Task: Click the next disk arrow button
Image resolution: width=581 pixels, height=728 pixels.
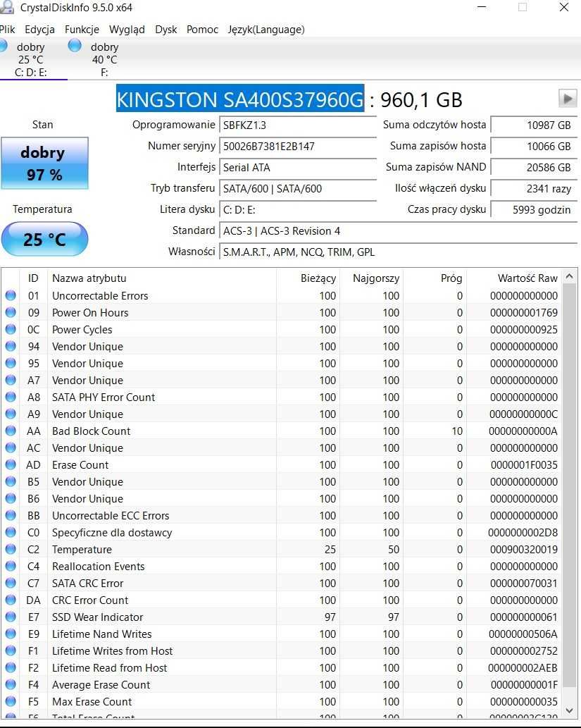Action: tap(568, 99)
